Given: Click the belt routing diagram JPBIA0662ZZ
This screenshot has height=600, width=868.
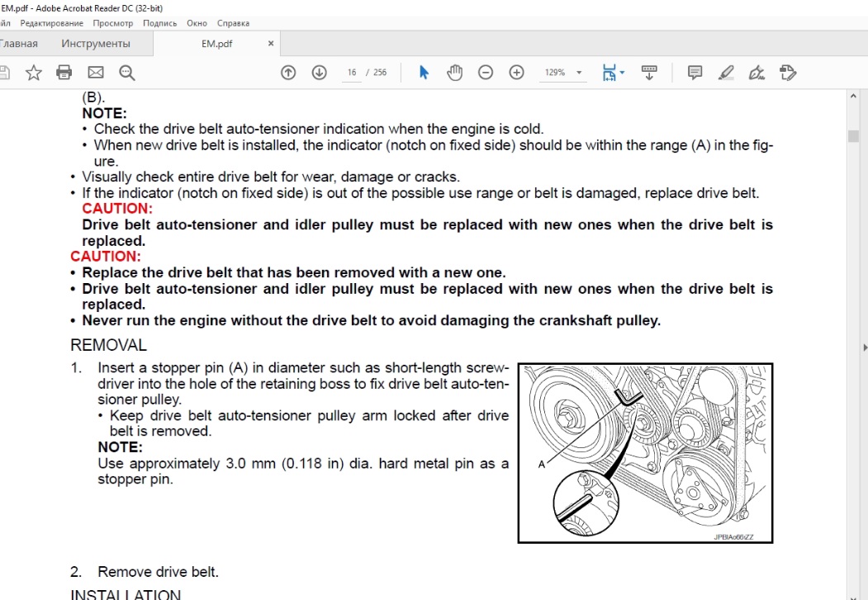Looking at the screenshot, I should [x=646, y=453].
